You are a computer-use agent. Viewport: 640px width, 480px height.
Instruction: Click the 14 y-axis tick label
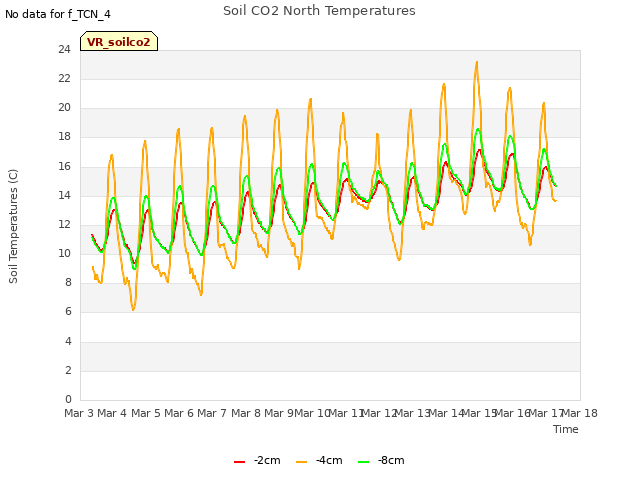tap(64, 195)
